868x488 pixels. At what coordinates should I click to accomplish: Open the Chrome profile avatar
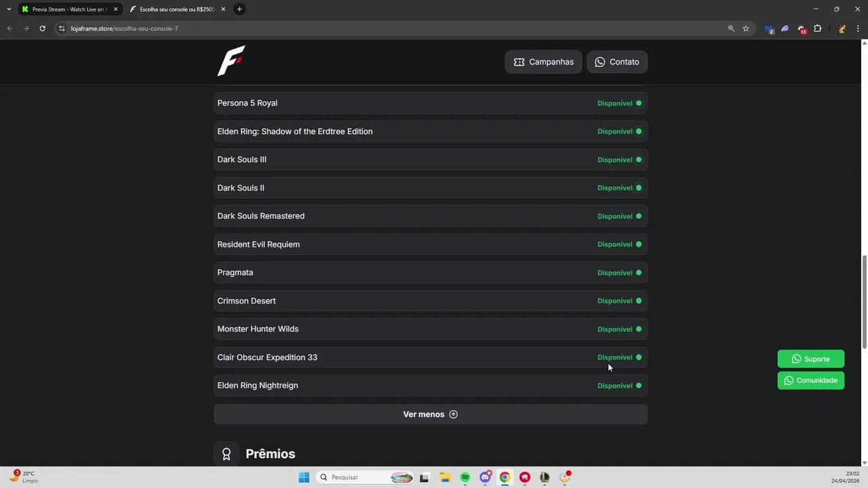click(842, 28)
